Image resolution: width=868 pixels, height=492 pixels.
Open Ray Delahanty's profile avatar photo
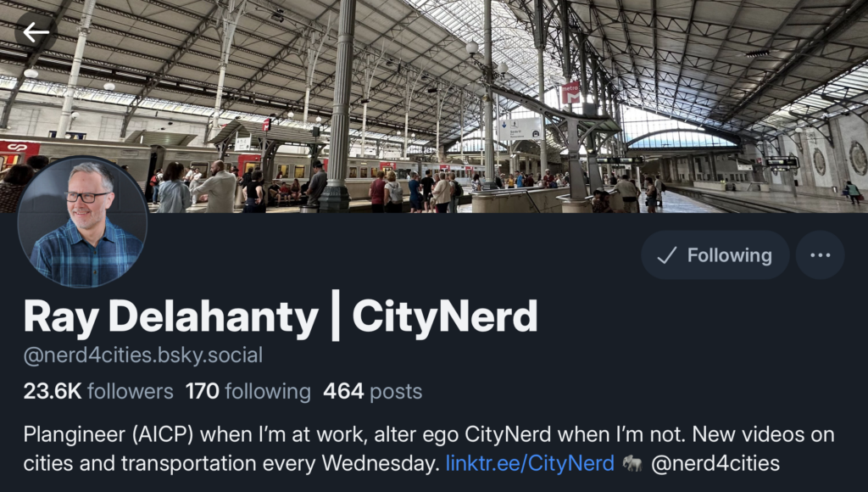82,221
